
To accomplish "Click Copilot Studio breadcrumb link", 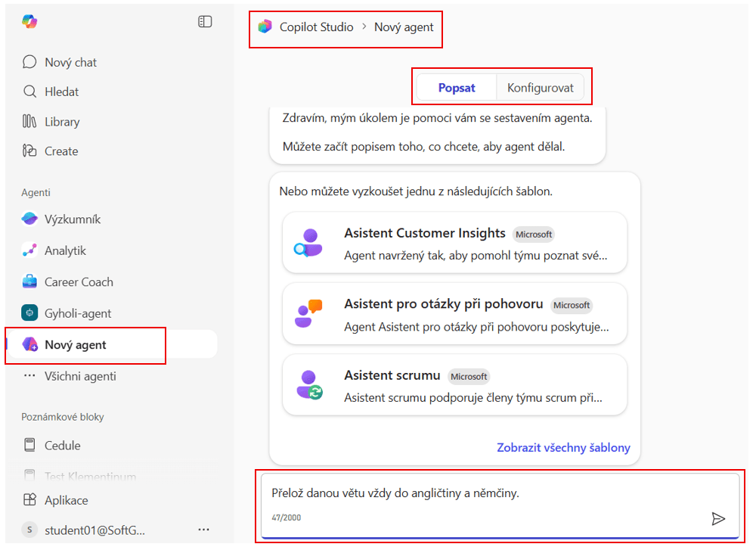I will tap(316, 27).
